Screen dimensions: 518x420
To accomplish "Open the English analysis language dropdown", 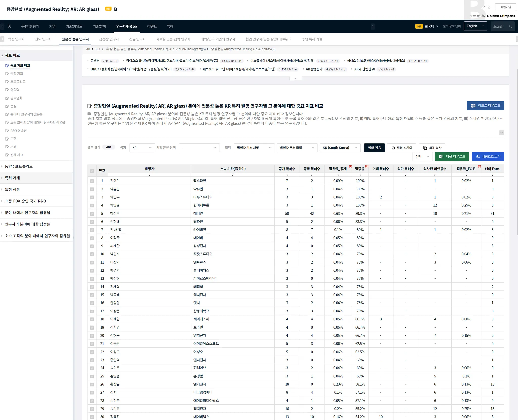I will tap(475, 26).
